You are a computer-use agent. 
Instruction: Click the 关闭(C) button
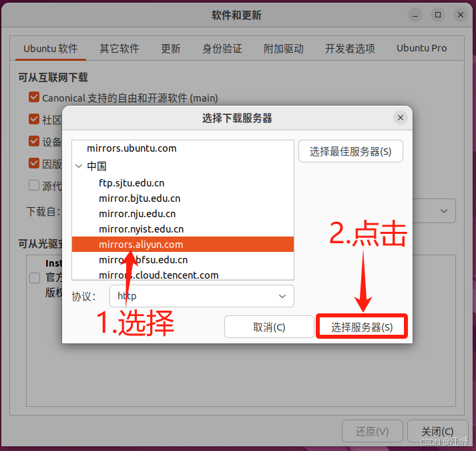[x=437, y=431]
